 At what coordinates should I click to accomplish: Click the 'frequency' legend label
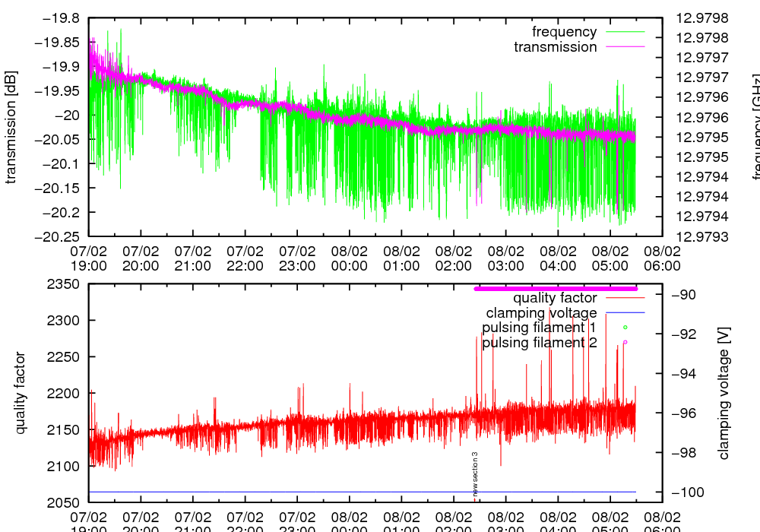point(564,32)
